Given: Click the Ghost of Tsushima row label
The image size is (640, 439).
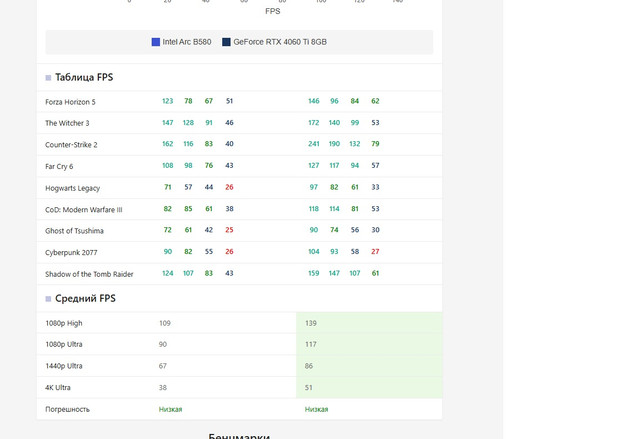Looking at the screenshot, I should click(x=74, y=231).
